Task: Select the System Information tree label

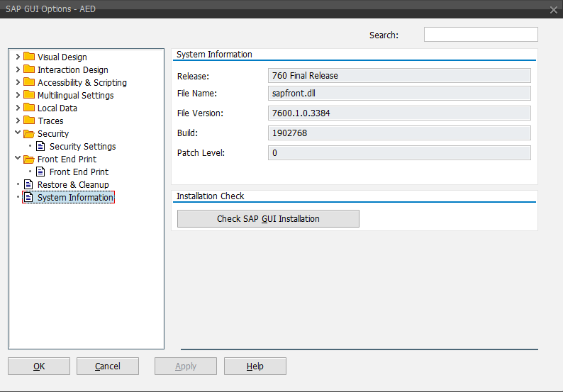Action: coord(75,197)
